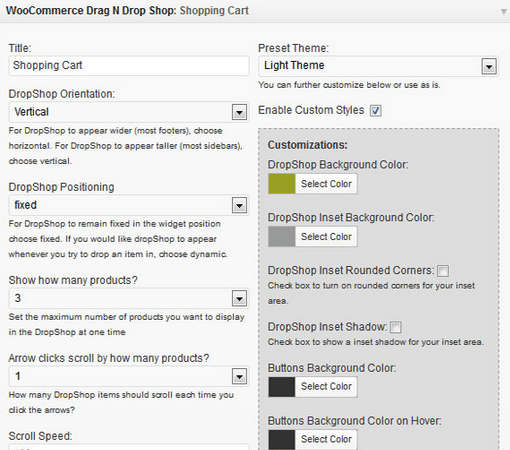Open the DropShop Orientation dropdown showing Vertical

pyautogui.click(x=129, y=112)
